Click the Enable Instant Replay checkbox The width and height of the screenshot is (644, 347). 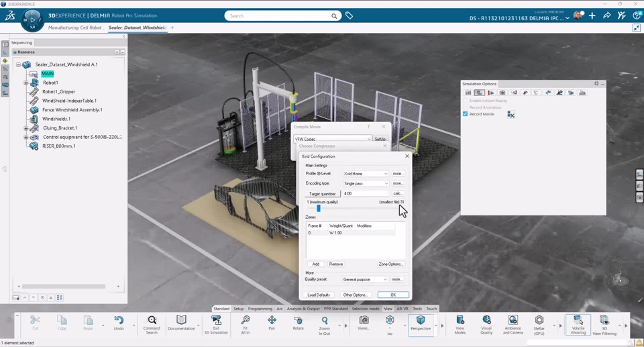coord(465,101)
